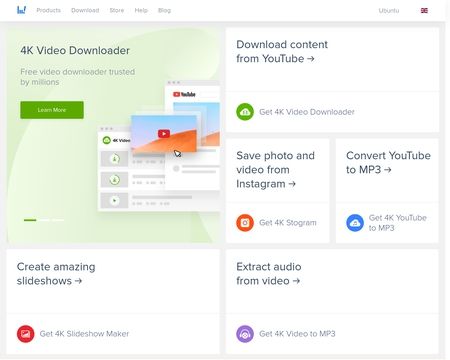Click blue 4K YouTube to MP3 icon

pos(355,223)
